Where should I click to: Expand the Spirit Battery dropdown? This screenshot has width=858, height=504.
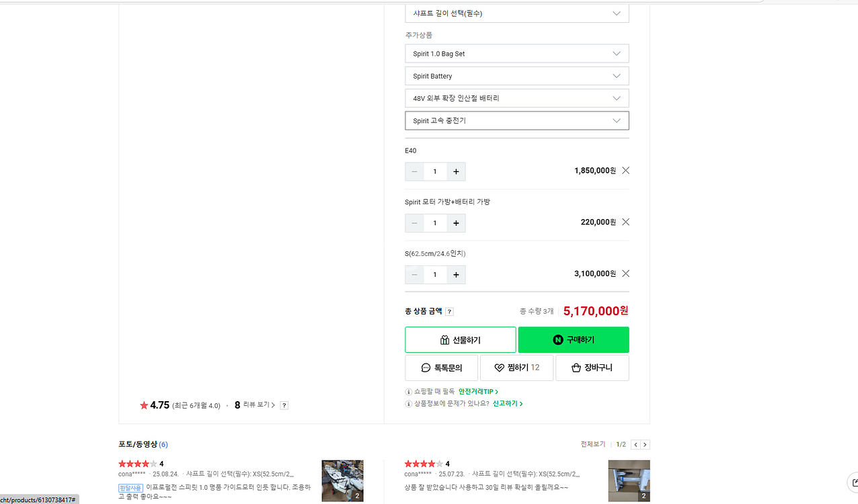516,75
